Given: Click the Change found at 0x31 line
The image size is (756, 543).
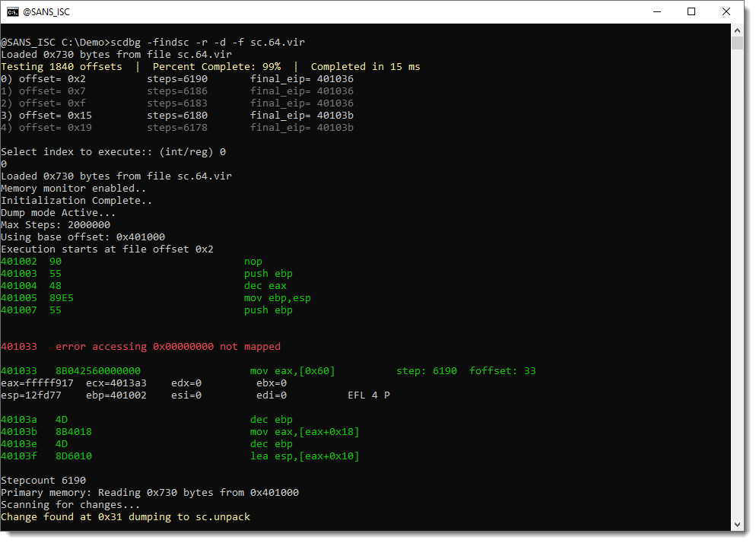Looking at the screenshot, I should click(x=125, y=517).
